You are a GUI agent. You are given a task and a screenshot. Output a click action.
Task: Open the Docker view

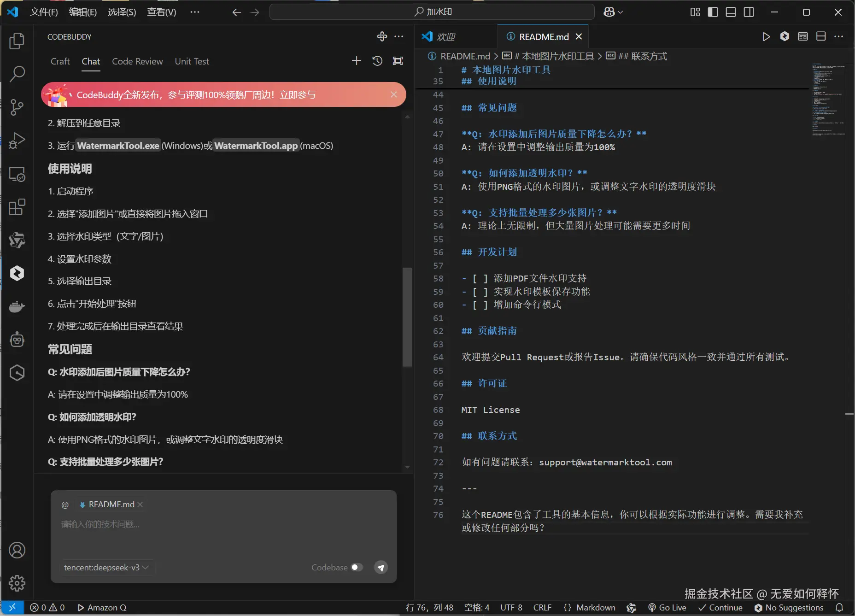point(17,306)
